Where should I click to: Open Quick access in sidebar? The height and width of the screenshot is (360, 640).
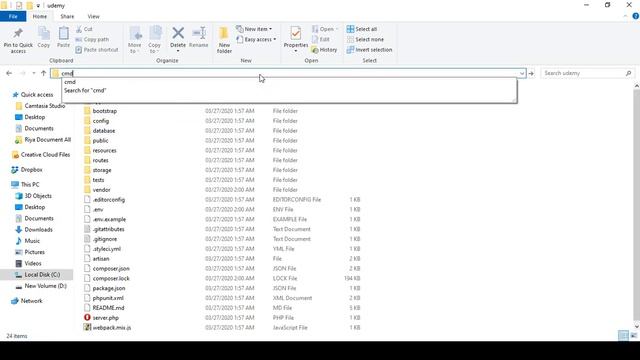[x=33, y=95]
